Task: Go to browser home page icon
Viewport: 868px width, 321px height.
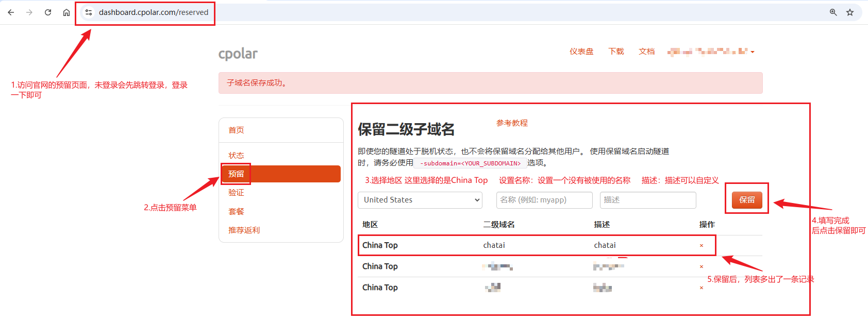Action: click(66, 12)
